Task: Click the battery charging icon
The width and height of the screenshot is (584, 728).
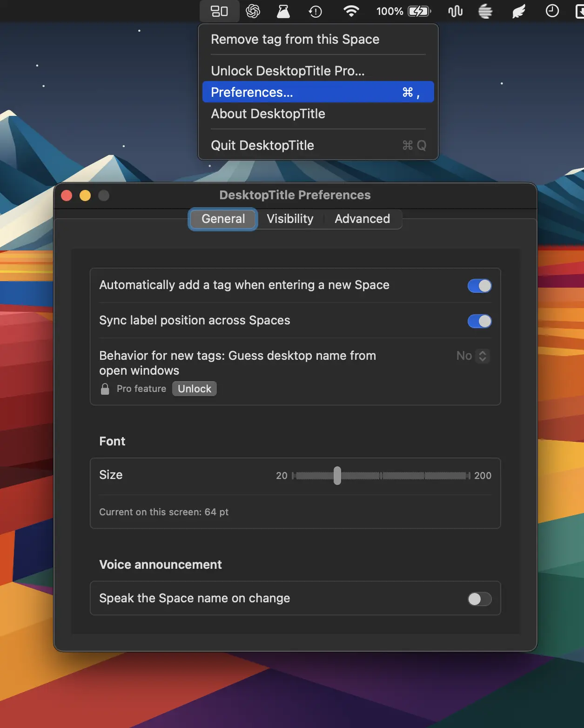Action: [419, 11]
